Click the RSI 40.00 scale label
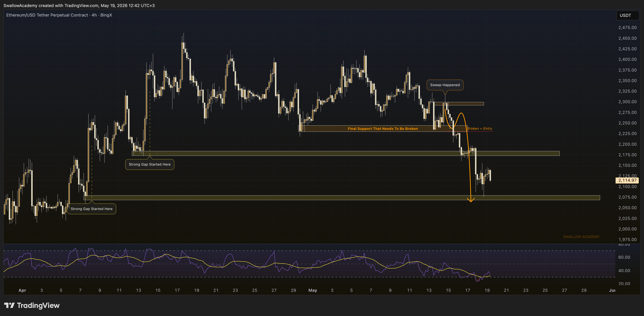644x316 pixels. [624, 270]
